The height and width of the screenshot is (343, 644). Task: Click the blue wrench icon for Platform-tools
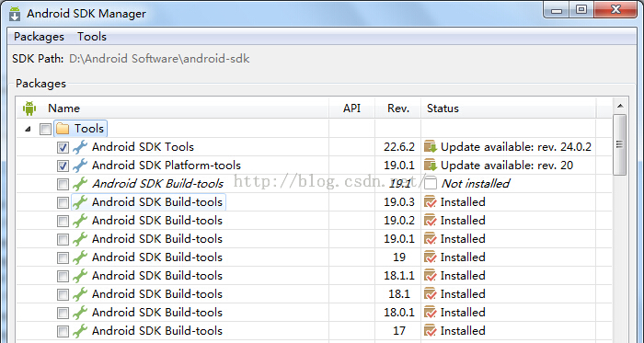80,166
